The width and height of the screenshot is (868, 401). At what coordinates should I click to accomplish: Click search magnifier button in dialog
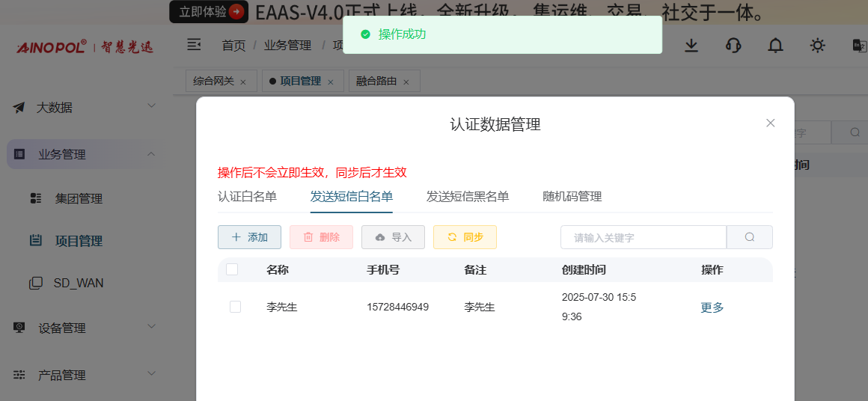coord(750,237)
